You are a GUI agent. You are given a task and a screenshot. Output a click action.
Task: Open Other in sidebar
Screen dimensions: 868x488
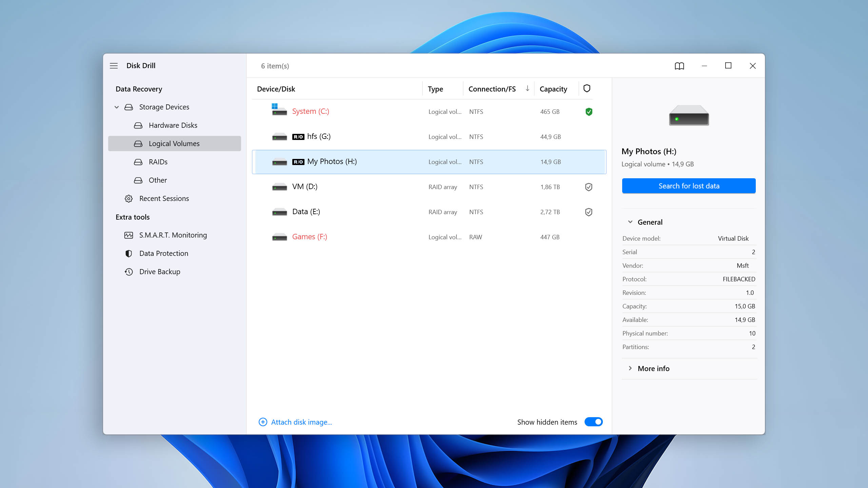(x=175, y=180)
